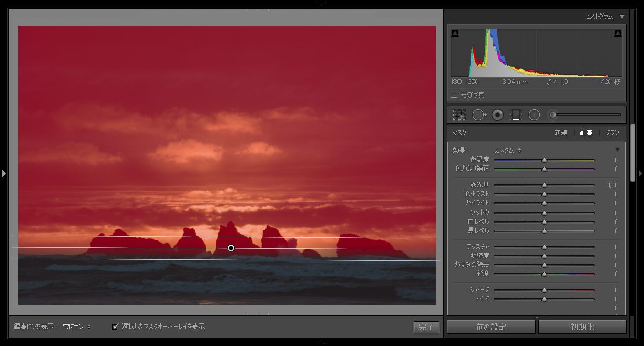Click the かすみの除去 slider label

pyautogui.click(x=472, y=265)
